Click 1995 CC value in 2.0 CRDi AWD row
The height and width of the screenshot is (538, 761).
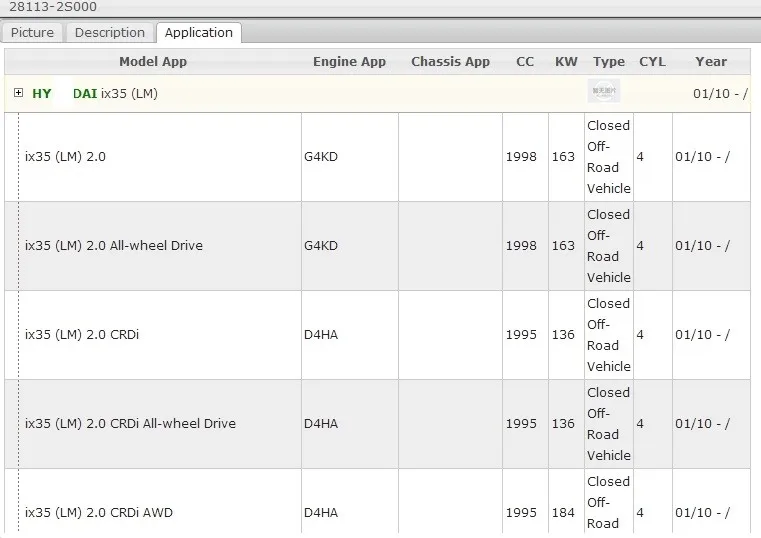[x=521, y=513]
